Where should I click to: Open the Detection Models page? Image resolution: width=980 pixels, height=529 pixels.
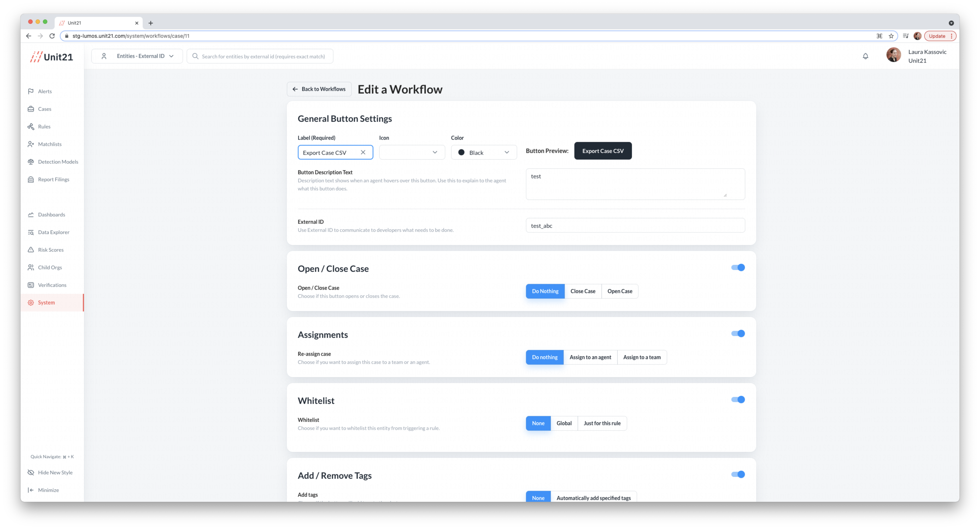(58, 162)
